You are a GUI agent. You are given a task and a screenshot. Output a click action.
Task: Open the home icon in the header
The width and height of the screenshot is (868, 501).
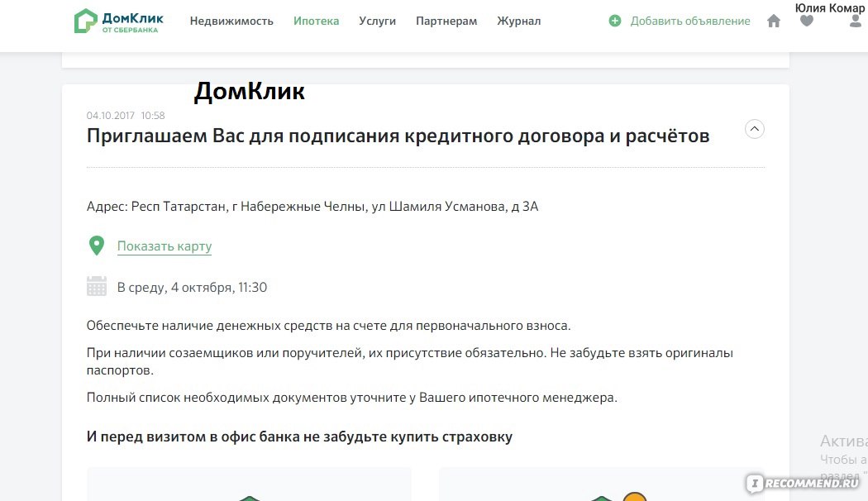pyautogui.click(x=773, y=21)
